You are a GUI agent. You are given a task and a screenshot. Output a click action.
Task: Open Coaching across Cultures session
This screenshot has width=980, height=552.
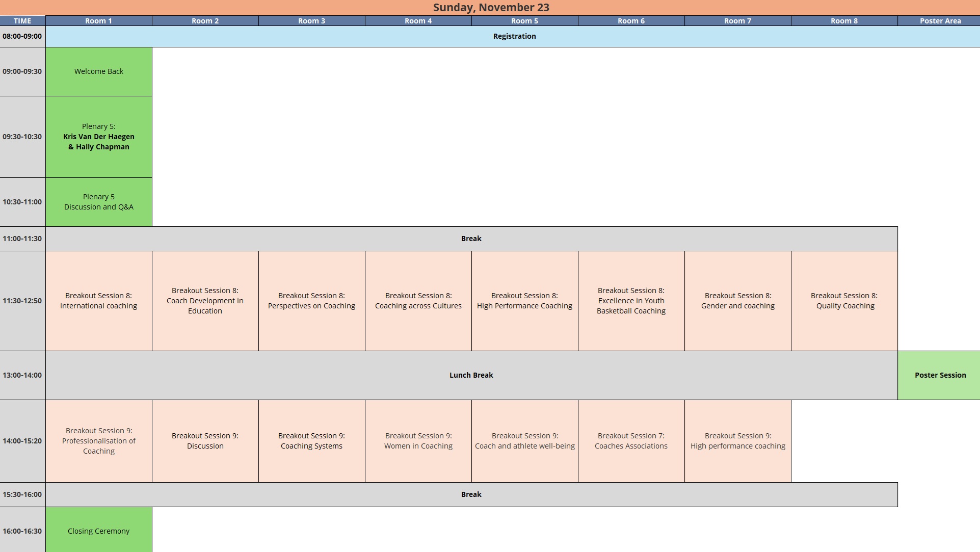coord(418,301)
